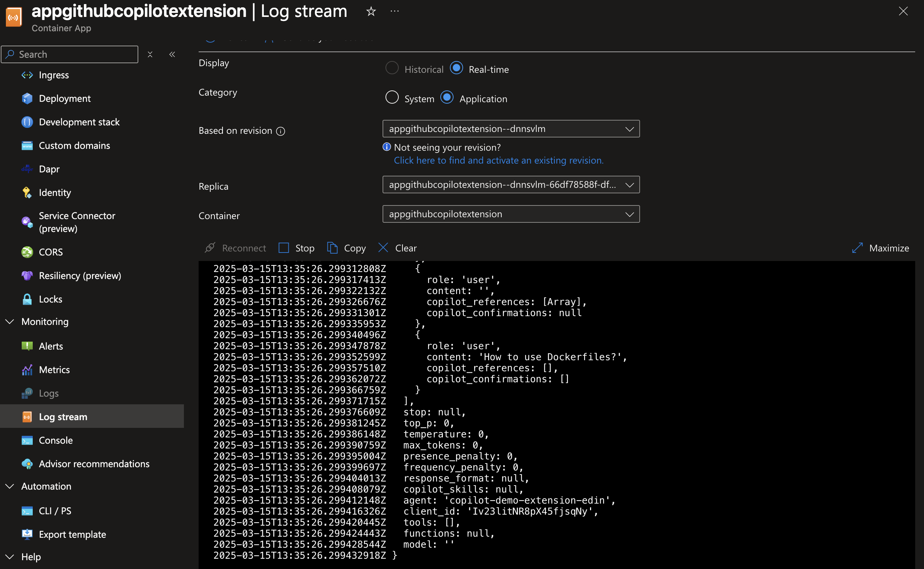Open Metrics in the sidebar
The height and width of the screenshot is (569, 924).
pos(54,369)
